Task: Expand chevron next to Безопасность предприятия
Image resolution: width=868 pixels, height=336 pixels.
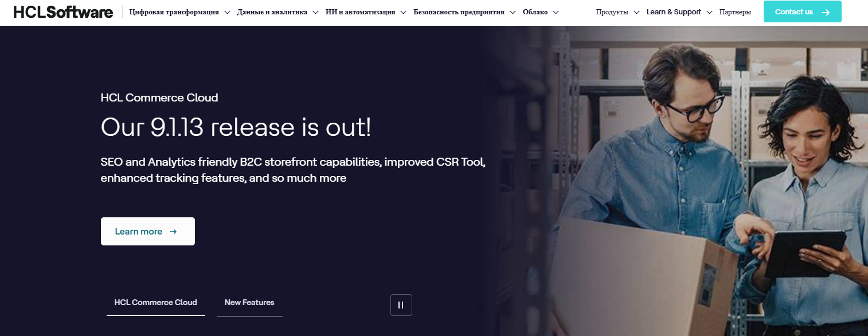Action: coord(513,12)
